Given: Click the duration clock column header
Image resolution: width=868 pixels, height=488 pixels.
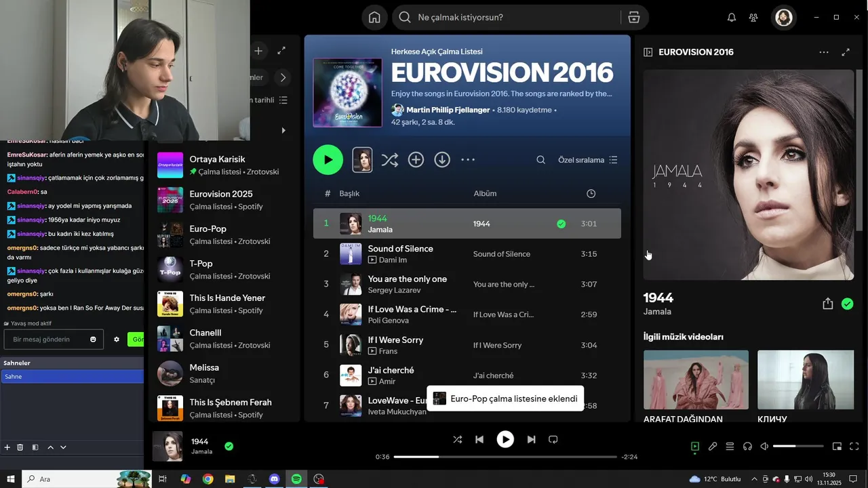Looking at the screenshot, I should coord(591,194).
